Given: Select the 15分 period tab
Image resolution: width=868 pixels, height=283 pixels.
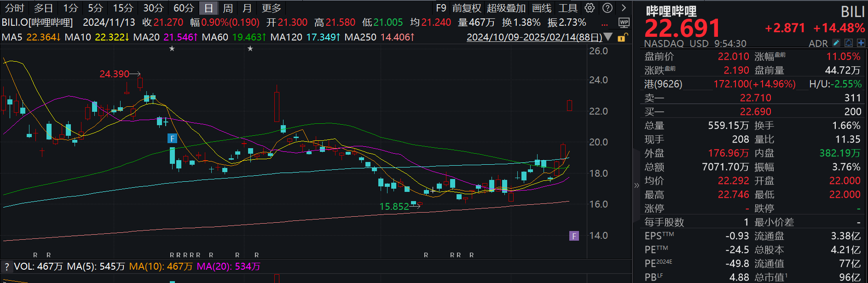Looking at the screenshot, I should (x=123, y=8).
